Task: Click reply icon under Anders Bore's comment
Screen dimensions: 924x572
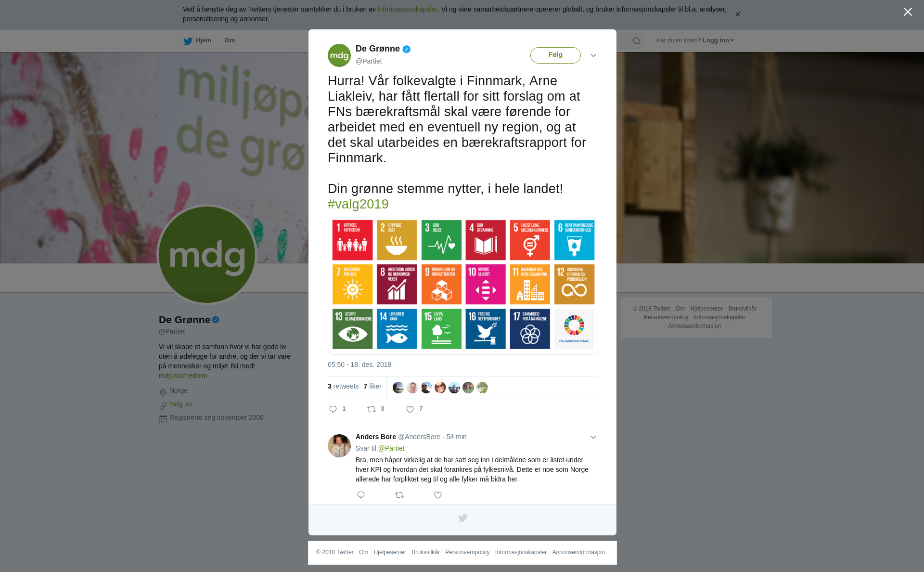Action: coord(361,495)
